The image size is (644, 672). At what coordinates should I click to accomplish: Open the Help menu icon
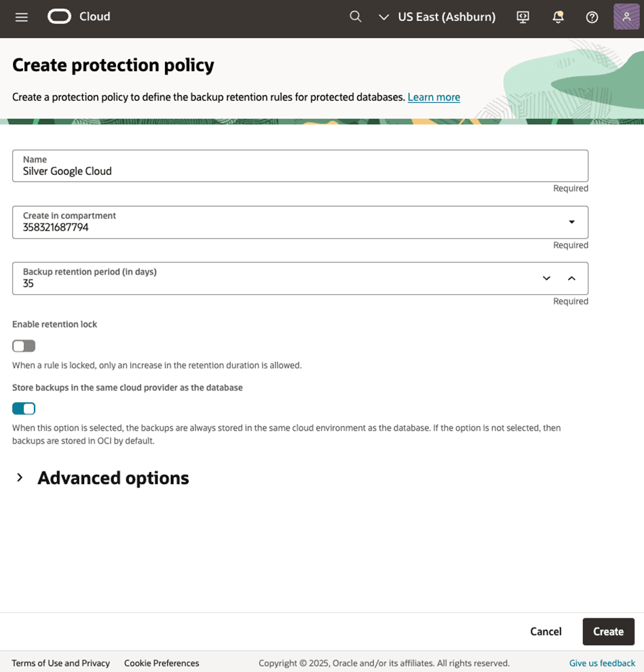[592, 17]
